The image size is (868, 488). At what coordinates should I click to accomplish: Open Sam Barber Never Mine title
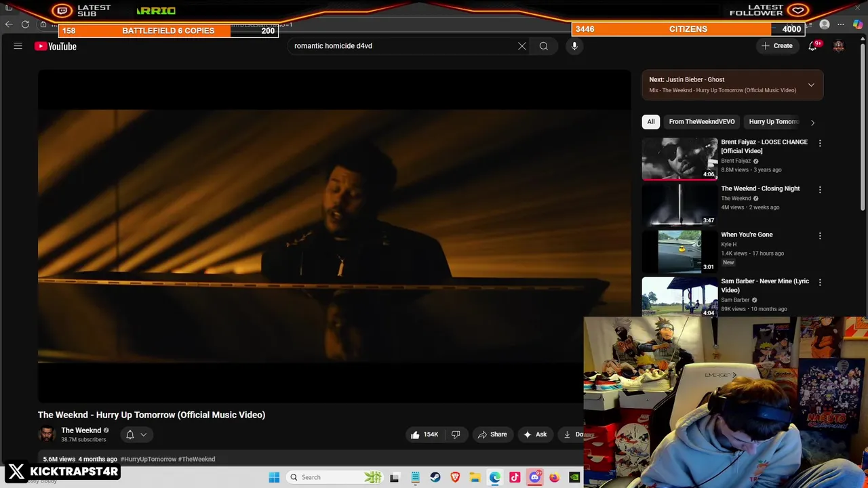(765, 285)
